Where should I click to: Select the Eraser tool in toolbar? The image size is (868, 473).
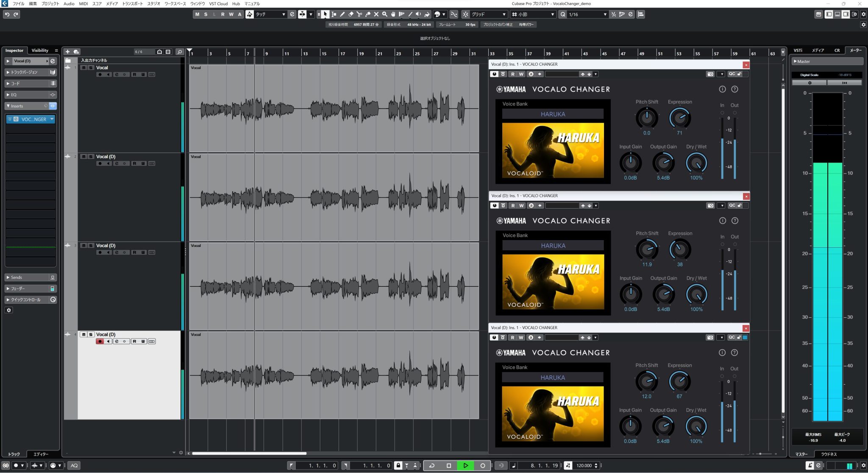351,14
